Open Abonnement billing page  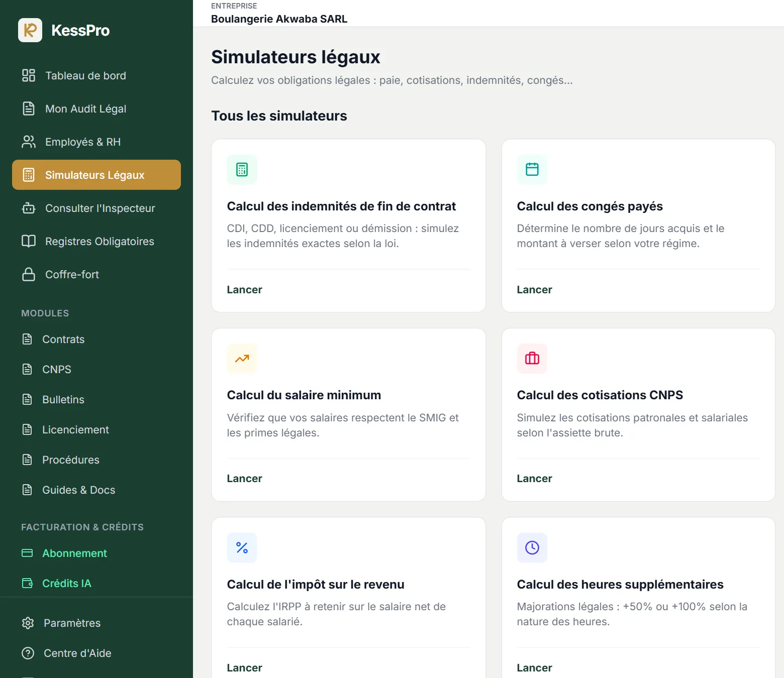pyautogui.click(x=96, y=553)
